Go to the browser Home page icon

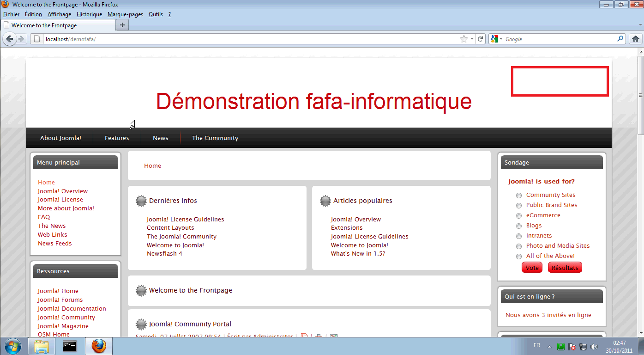pyautogui.click(x=636, y=39)
